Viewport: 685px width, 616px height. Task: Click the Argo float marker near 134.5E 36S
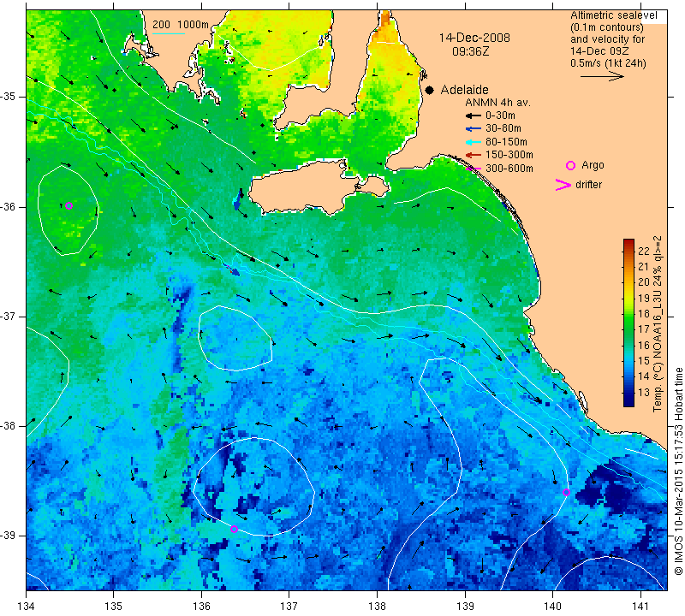pos(68,206)
